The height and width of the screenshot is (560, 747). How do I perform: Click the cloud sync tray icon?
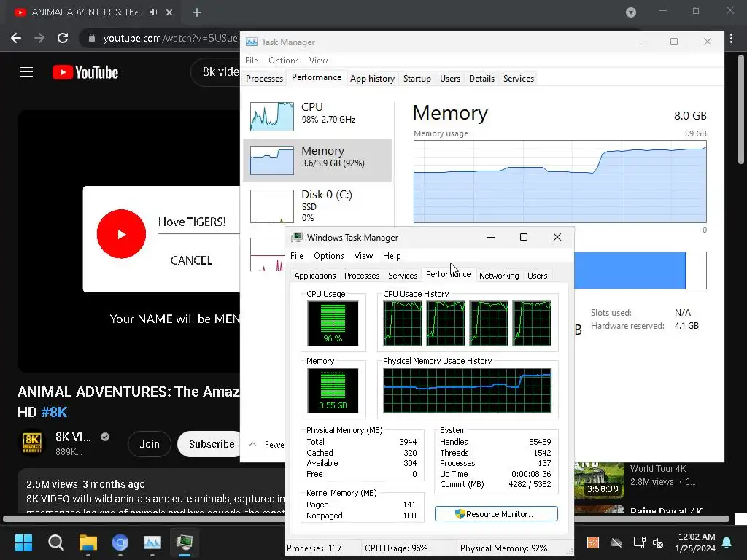click(616, 542)
